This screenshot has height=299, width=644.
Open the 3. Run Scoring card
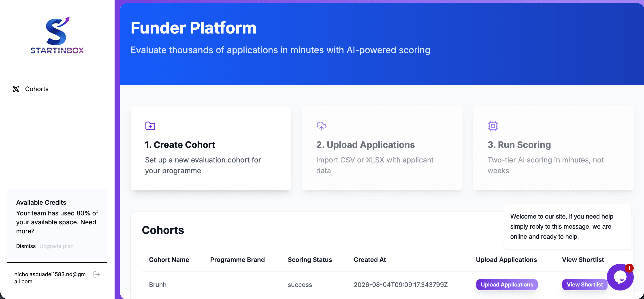click(553, 149)
